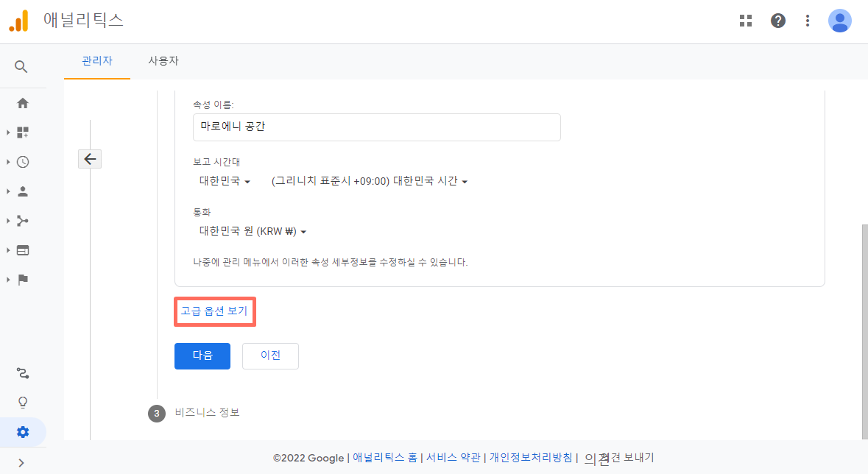Viewport: 868px width, 474px height.
Task: Open 행동 reports via the card icon
Action: (x=22, y=250)
